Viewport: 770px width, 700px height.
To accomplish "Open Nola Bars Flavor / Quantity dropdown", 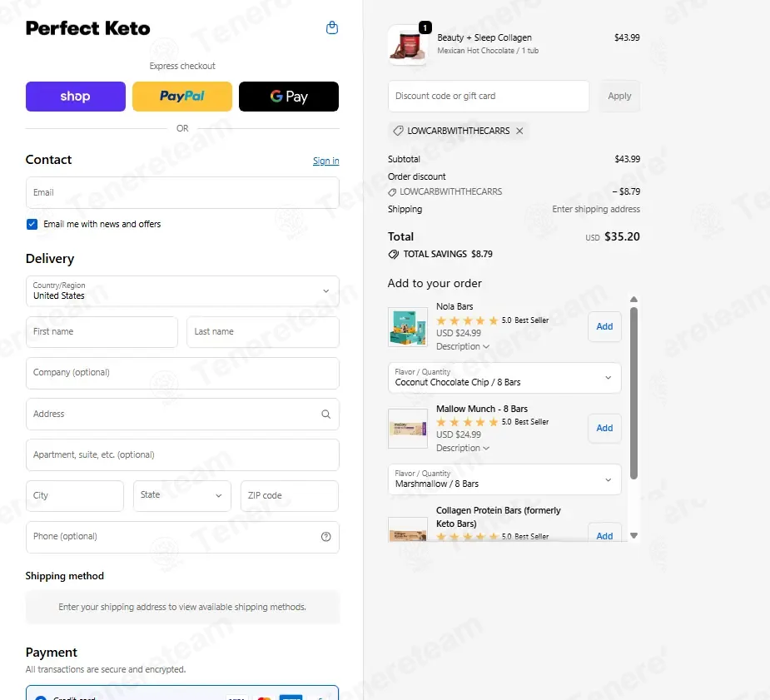I will 504,378.
